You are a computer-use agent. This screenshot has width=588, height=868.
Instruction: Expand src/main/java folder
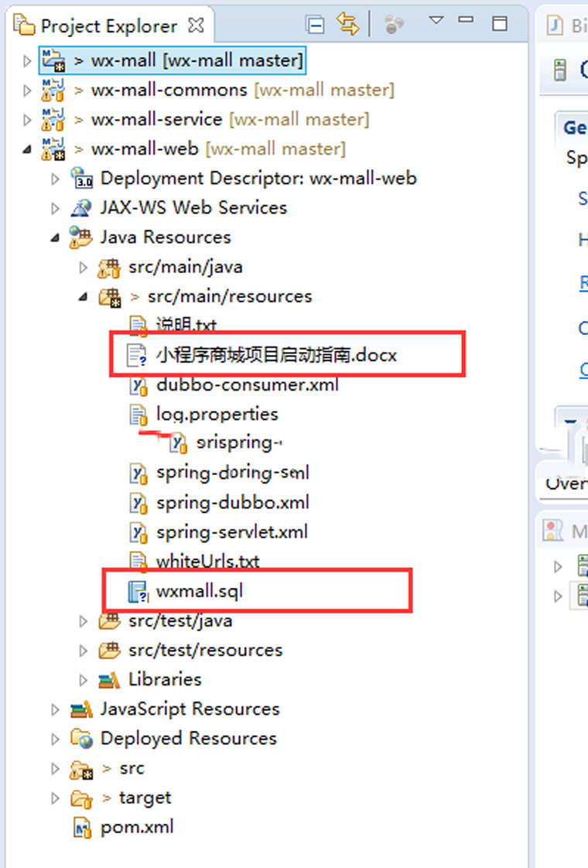click(x=83, y=267)
